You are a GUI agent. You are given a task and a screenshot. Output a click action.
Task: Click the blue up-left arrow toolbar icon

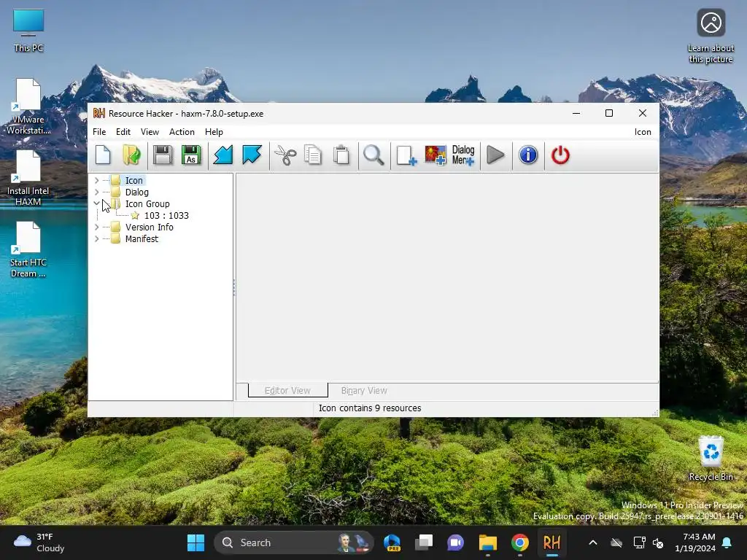click(252, 155)
